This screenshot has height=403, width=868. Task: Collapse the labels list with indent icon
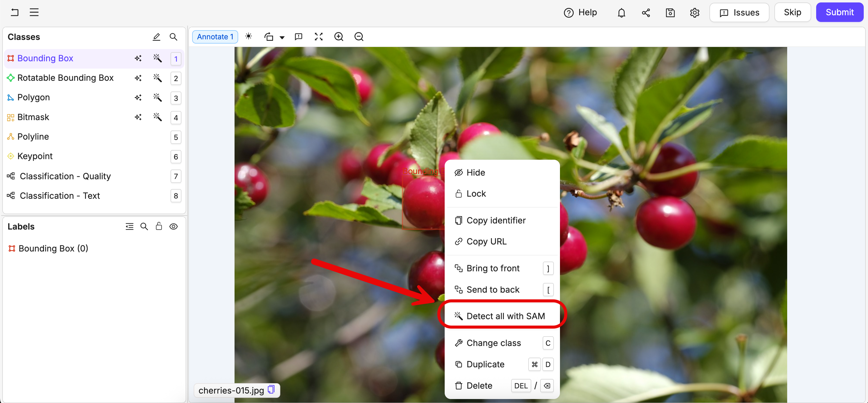point(129,226)
